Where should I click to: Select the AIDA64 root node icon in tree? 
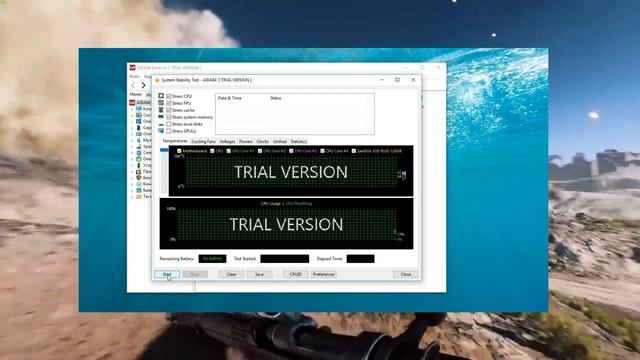[x=132, y=102]
